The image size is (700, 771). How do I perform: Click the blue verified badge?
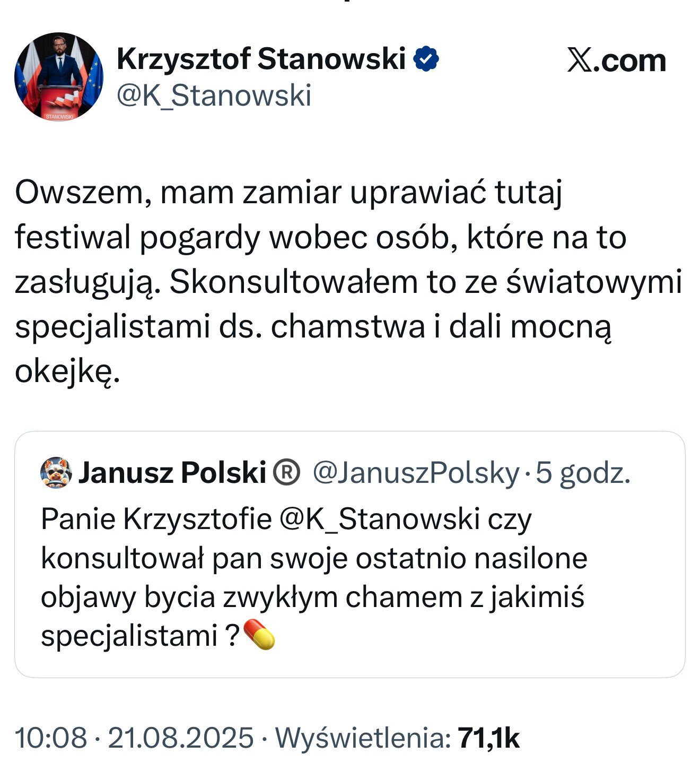[426, 58]
